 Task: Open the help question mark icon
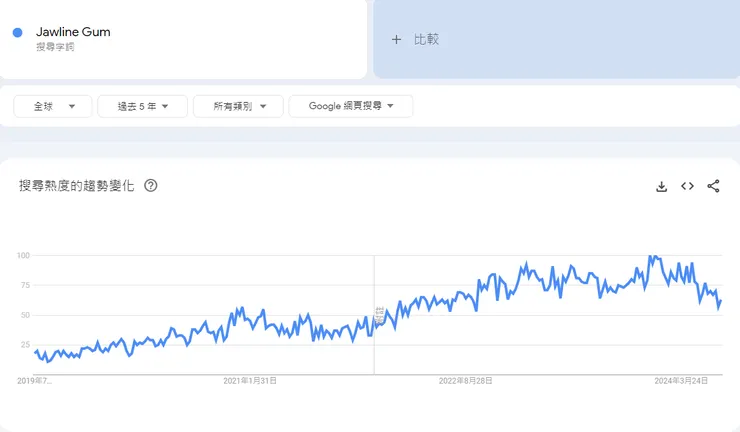point(151,186)
